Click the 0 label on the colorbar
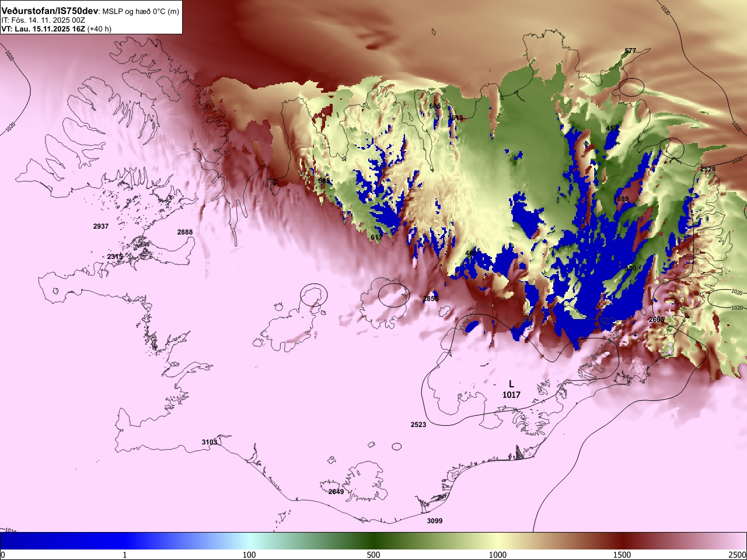The height and width of the screenshot is (560, 747). (3, 555)
